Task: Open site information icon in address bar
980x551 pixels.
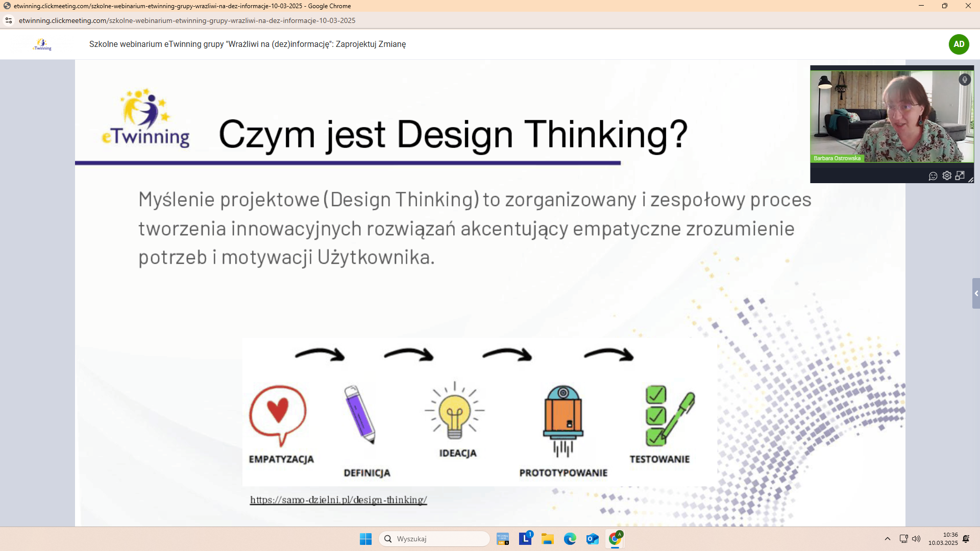Action: click(x=9, y=20)
